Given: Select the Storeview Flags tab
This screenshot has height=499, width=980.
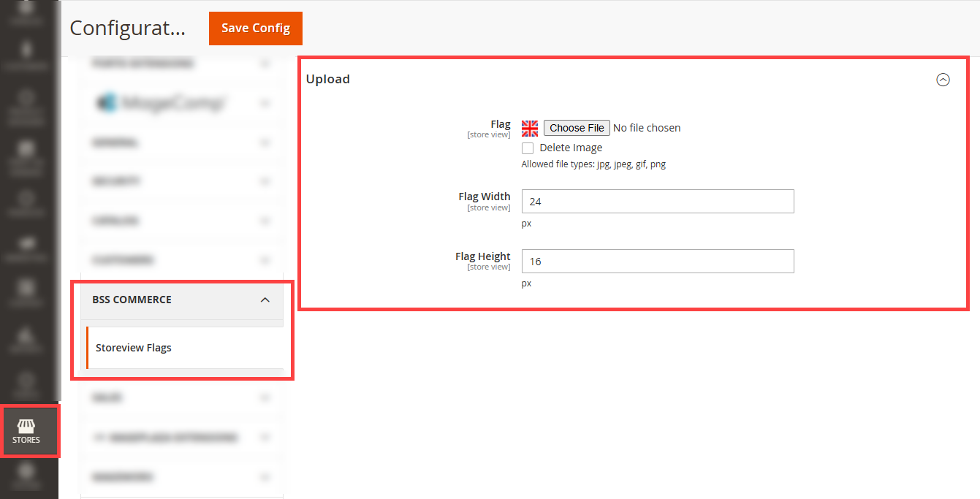Looking at the screenshot, I should [x=184, y=348].
